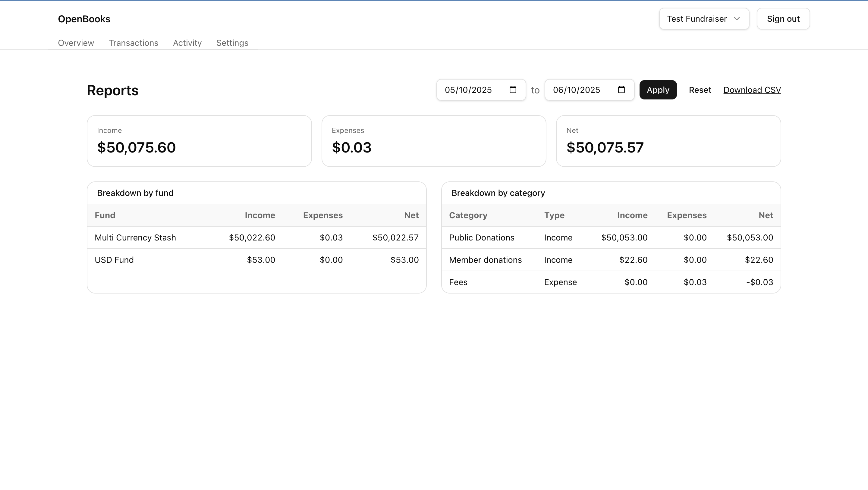Select the USD Fund row
Image resolution: width=868 pixels, height=490 pixels.
point(114,260)
